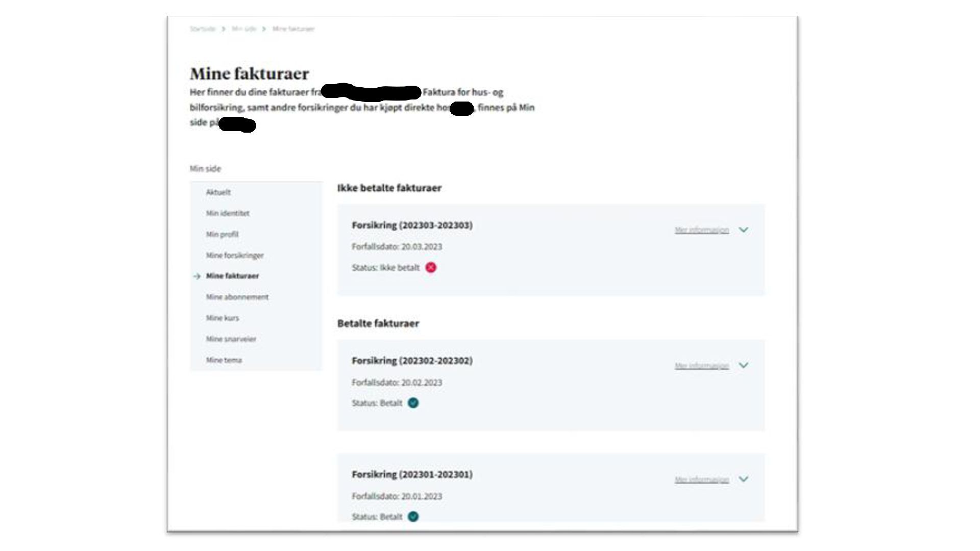The width and height of the screenshot is (980, 551).
Task: Expand the 202302 invoice chevron
Action: 743,365
